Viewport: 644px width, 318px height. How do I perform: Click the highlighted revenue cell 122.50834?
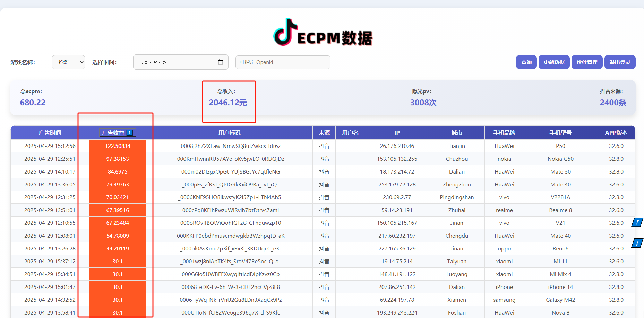pos(117,146)
